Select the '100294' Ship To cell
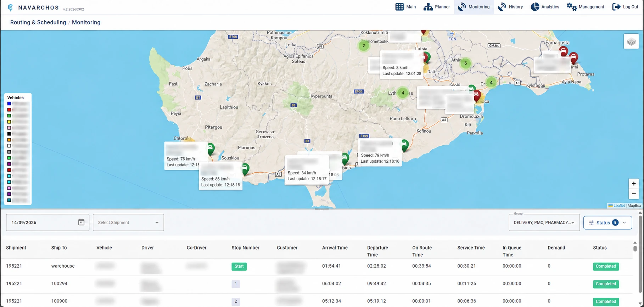644x307 pixels. click(59, 284)
